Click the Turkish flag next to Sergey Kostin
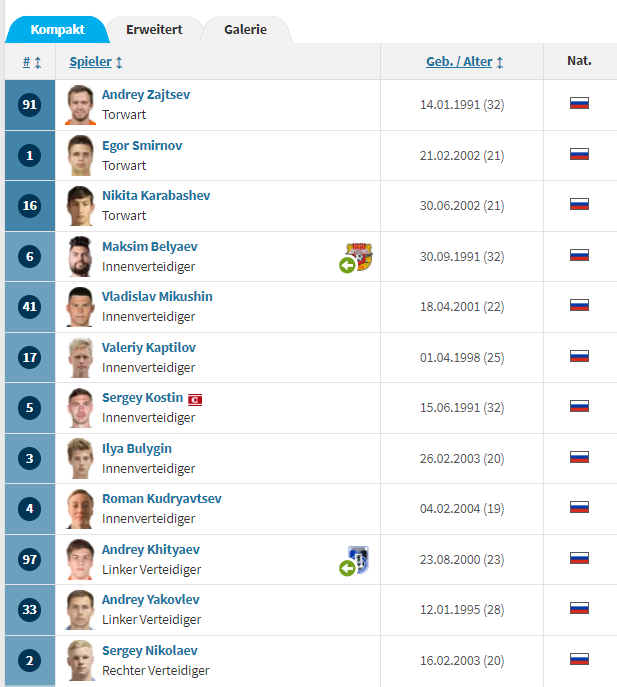 (x=196, y=398)
